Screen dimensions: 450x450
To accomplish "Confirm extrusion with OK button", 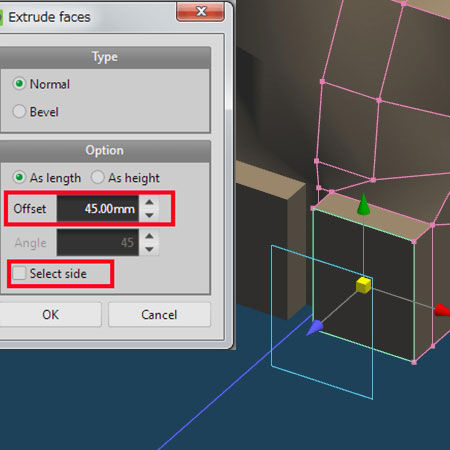I will 50,314.
